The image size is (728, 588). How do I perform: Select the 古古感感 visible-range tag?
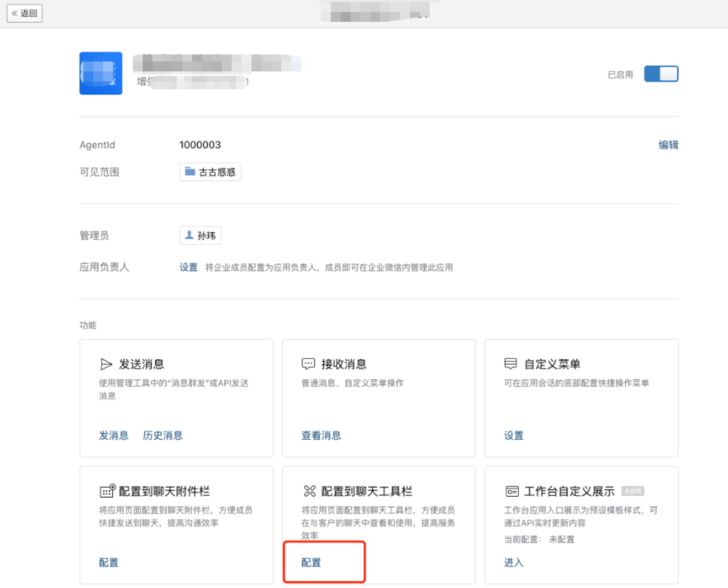(x=210, y=172)
